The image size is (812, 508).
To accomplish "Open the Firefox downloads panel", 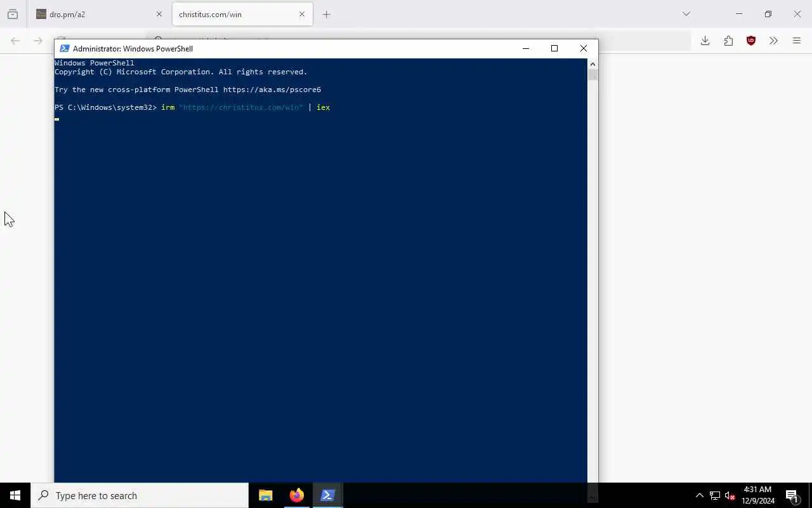I will [705, 41].
